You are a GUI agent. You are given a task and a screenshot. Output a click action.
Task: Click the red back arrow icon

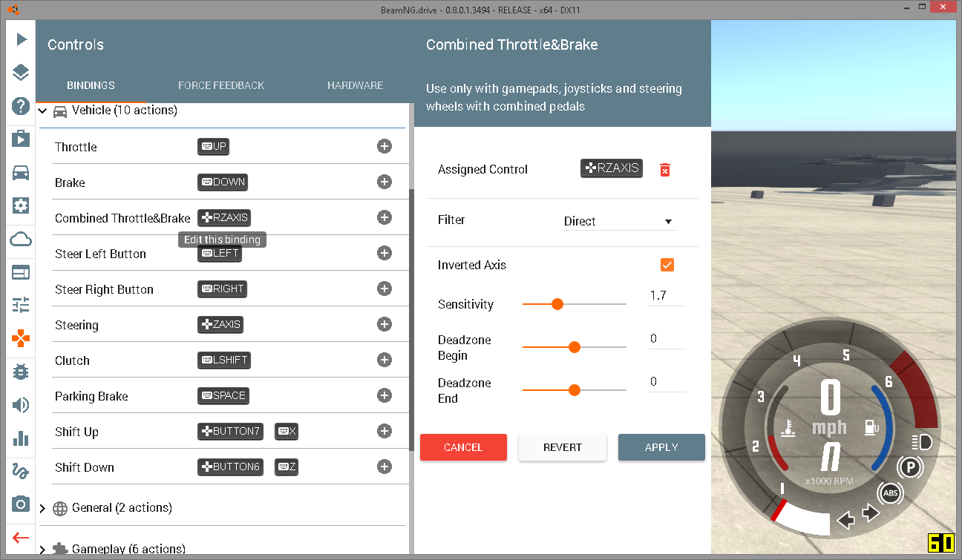click(x=21, y=538)
